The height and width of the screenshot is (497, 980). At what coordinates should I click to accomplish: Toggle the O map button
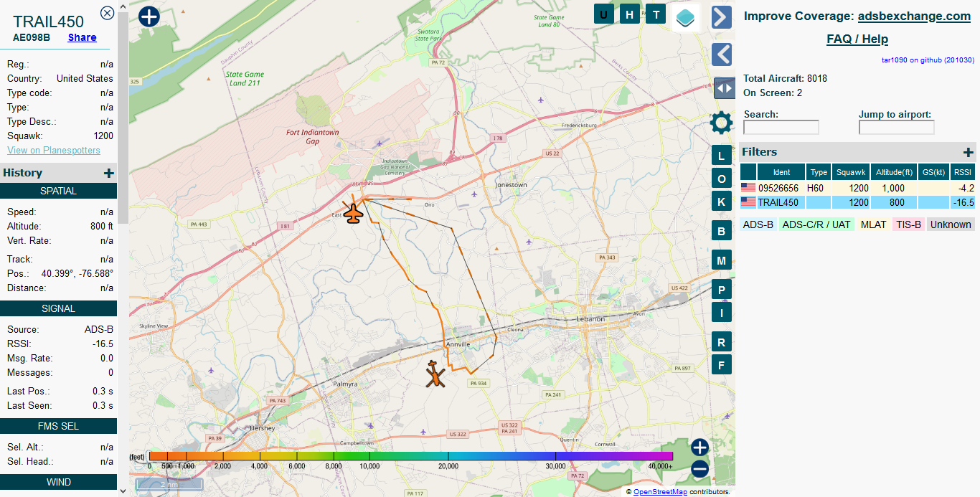click(722, 179)
